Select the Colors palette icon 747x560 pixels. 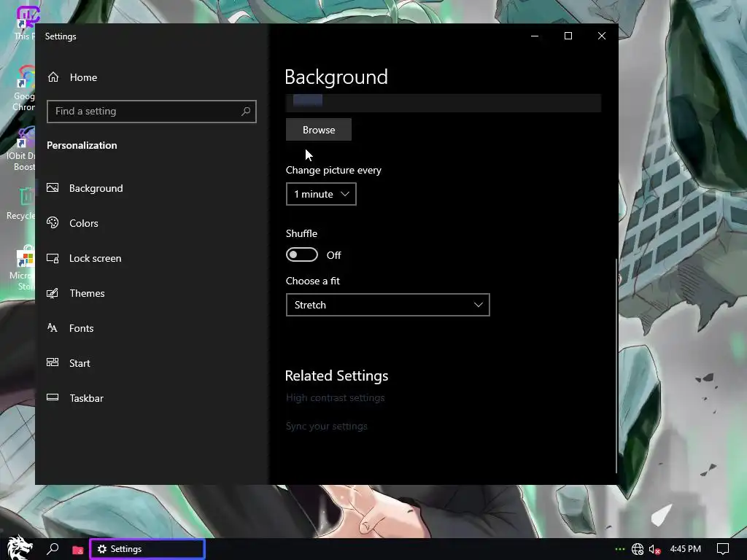[53, 222]
